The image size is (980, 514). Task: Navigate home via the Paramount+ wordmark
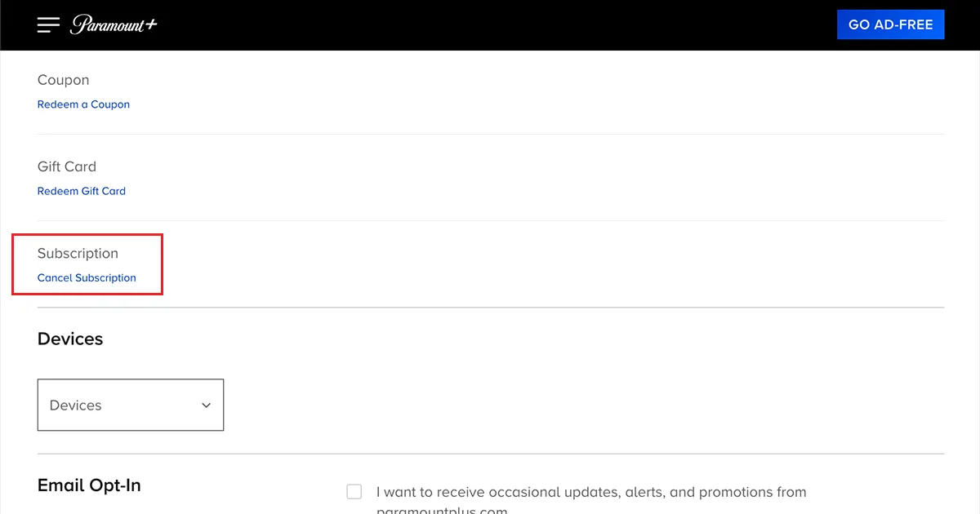click(x=114, y=24)
